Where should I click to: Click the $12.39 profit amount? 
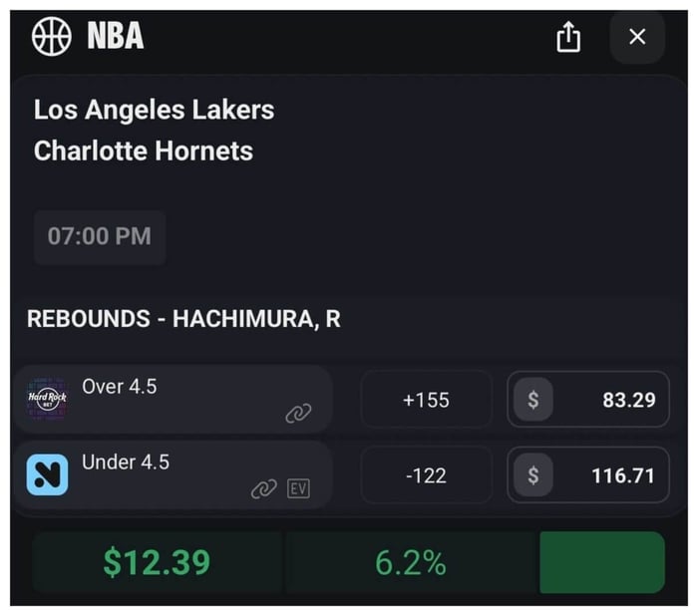[157, 563]
